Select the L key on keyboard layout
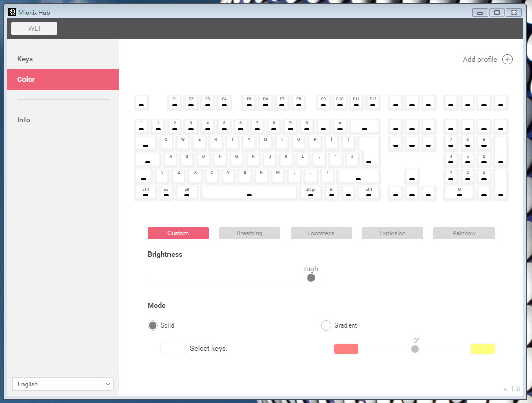Image resolution: width=532 pixels, height=403 pixels. coord(303,160)
